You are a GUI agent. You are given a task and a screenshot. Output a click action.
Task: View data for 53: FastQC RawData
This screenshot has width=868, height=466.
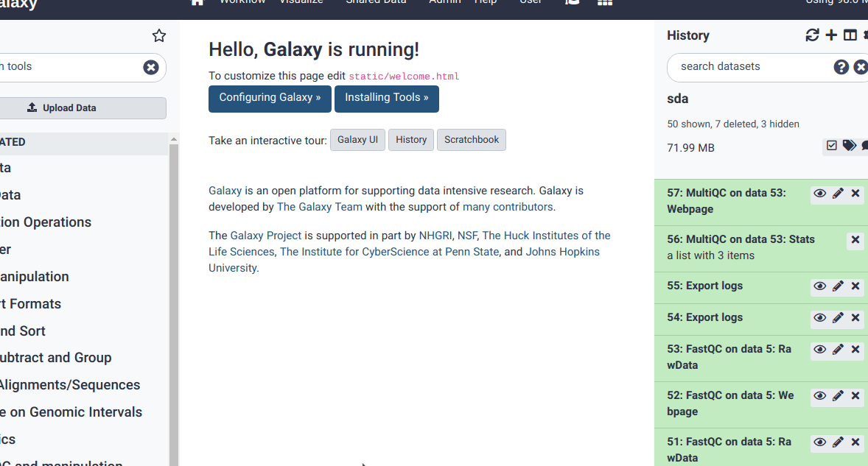(x=820, y=350)
